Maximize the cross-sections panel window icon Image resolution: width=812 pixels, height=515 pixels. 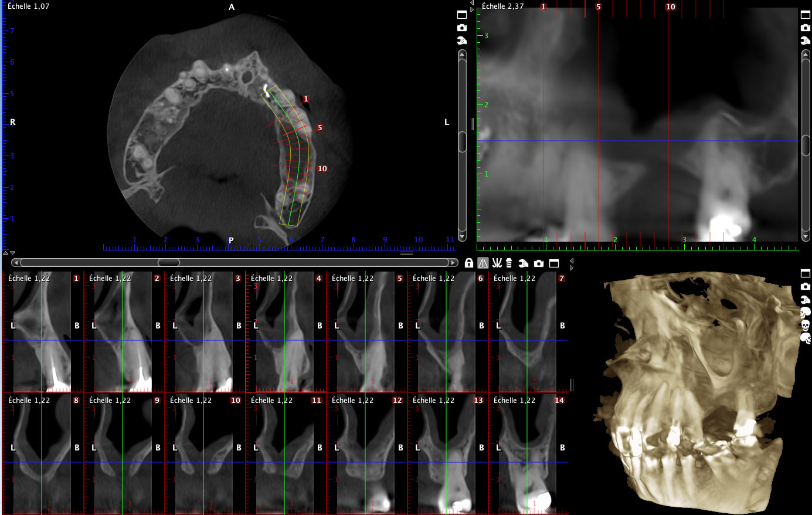click(554, 263)
